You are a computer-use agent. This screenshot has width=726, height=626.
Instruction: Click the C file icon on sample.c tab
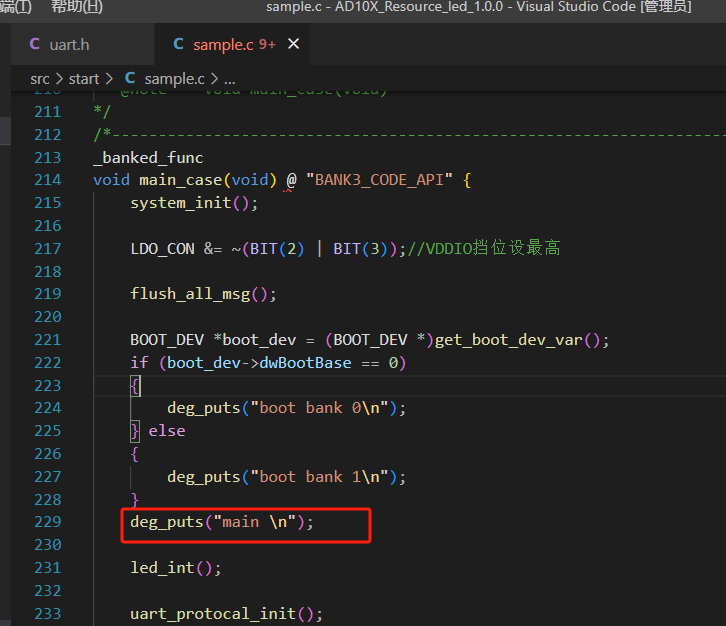(178, 44)
